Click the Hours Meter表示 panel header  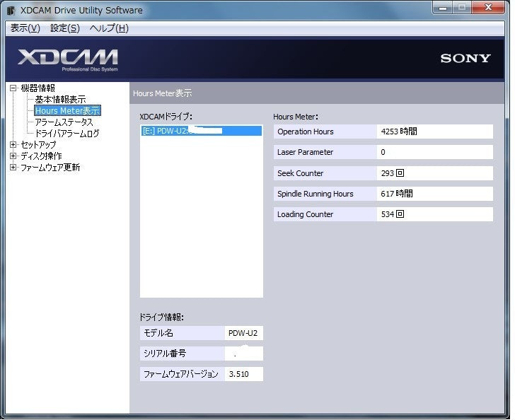[317, 93]
